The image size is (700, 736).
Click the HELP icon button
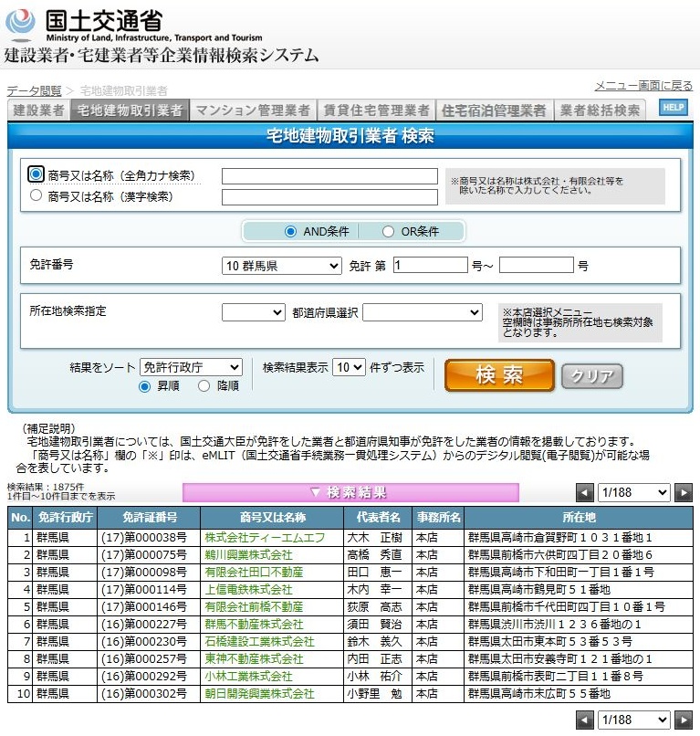(673, 108)
